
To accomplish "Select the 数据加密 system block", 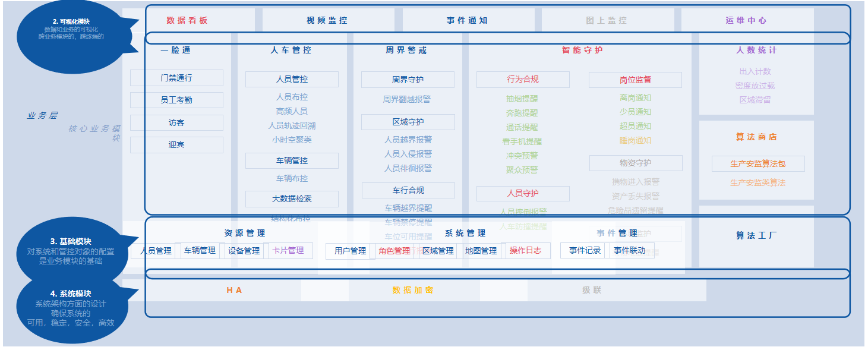I will (x=413, y=291).
